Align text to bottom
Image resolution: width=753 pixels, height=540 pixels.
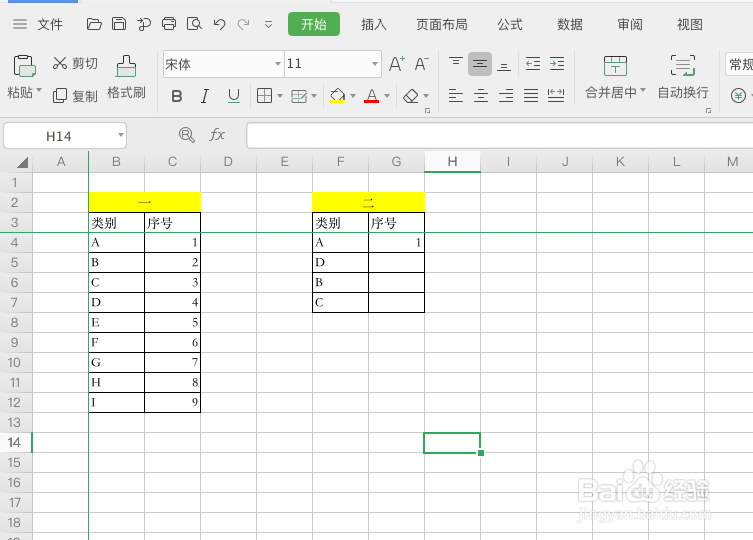[504, 64]
